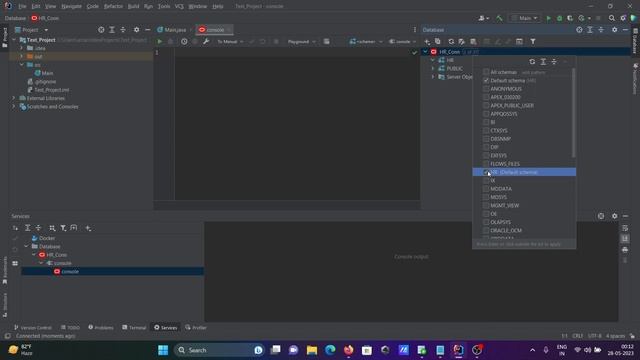Screen dimensions: 640x360
Task: Collapse the Database node in Services tree
Action: pyautogui.click(x=27, y=247)
